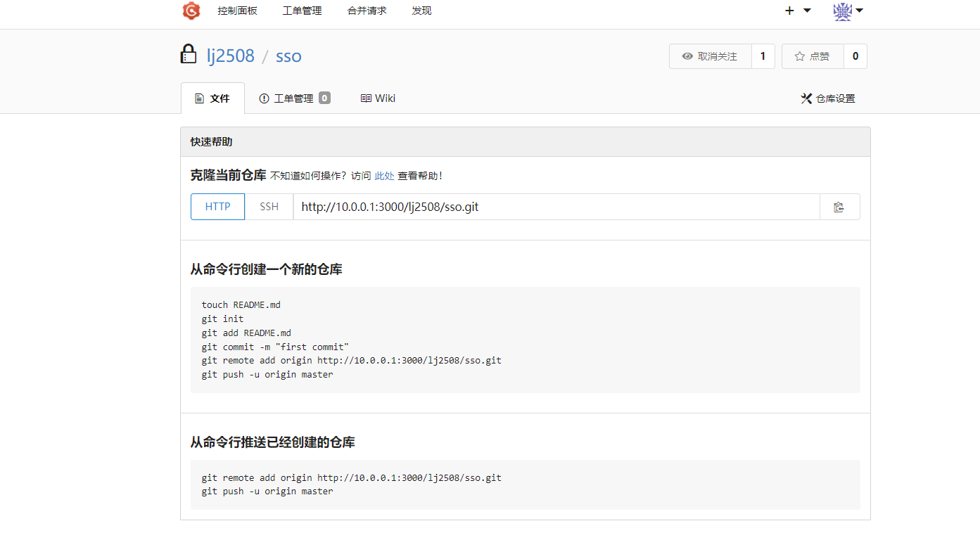This screenshot has width=980, height=540.
Task: Click the 此处 help link
Action: coord(384,176)
